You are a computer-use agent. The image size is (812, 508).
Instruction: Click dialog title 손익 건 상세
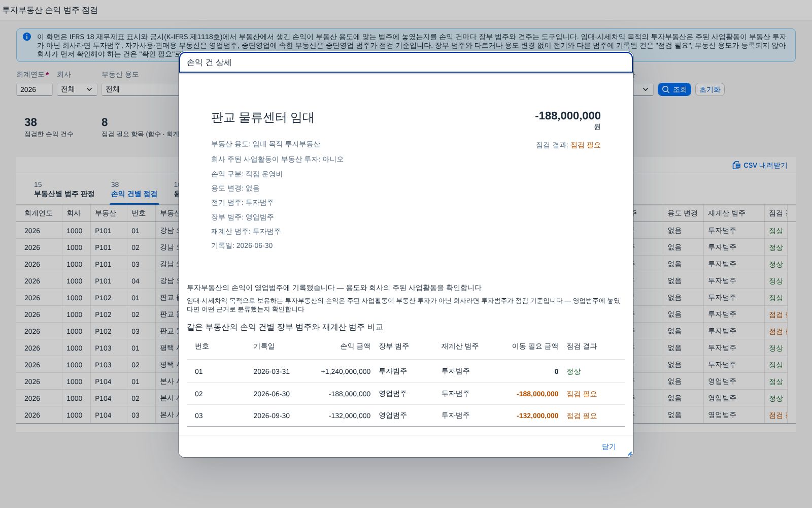[x=209, y=62]
